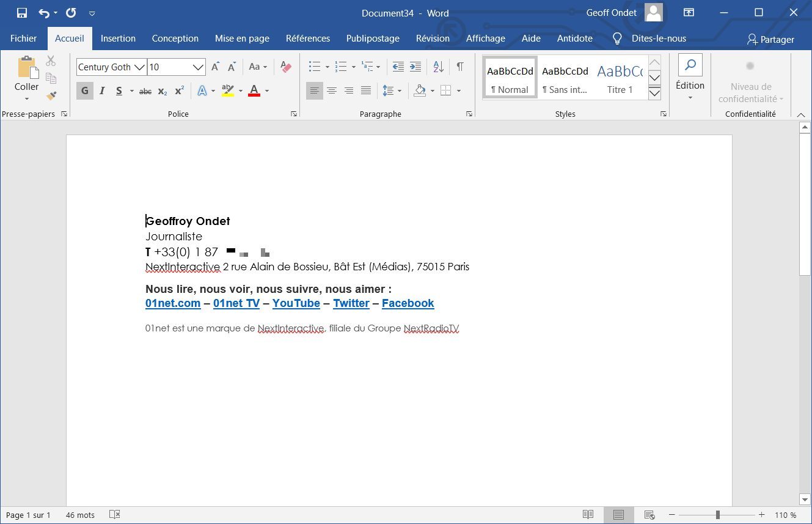Toggle Italic formatting
The width and height of the screenshot is (812, 524).
102,91
